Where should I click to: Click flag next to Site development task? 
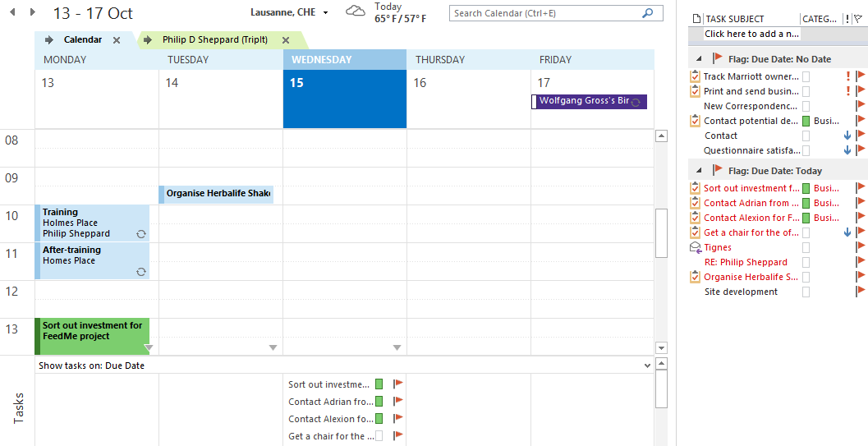click(861, 292)
